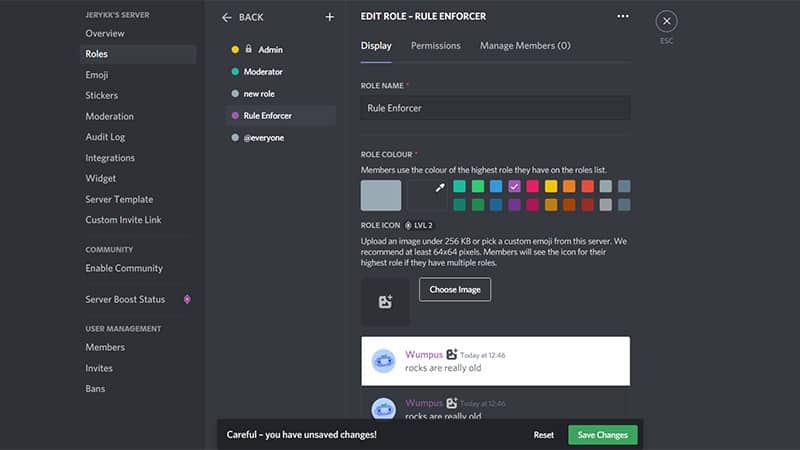Image resolution: width=800 pixels, height=450 pixels.
Task: Pick the dark gold colour in bottom row
Action: (x=551, y=205)
